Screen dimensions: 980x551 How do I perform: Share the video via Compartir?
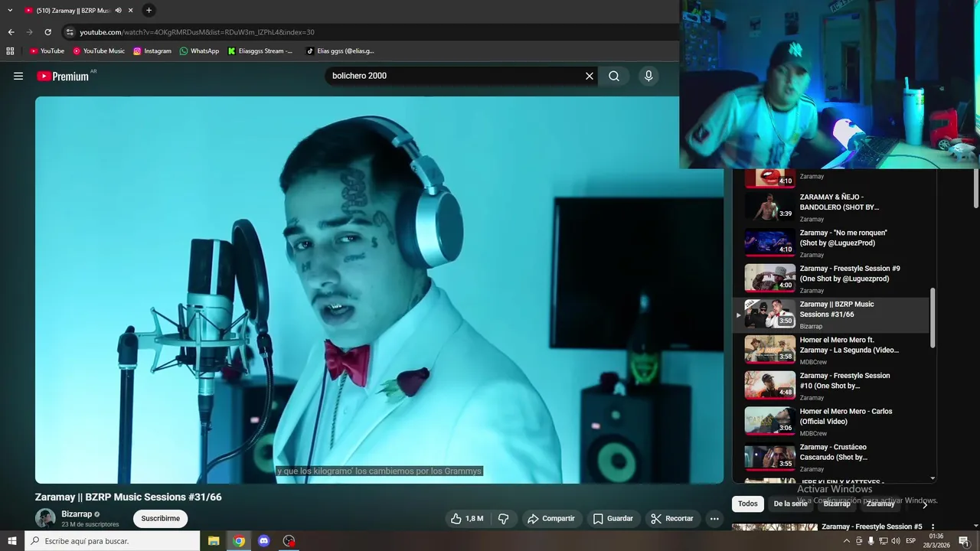pos(551,518)
